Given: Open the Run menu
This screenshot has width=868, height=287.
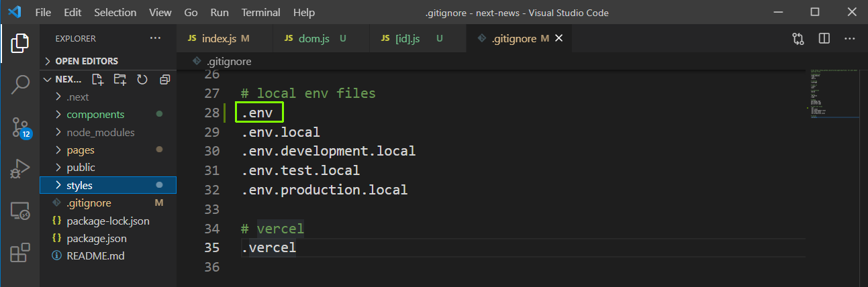Looking at the screenshot, I should click(x=220, y=13).
